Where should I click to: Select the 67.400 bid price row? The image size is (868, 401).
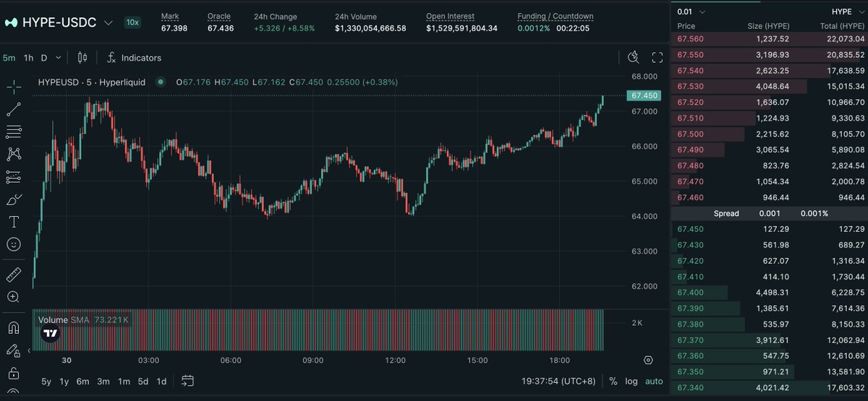click(x=770, y=293)
